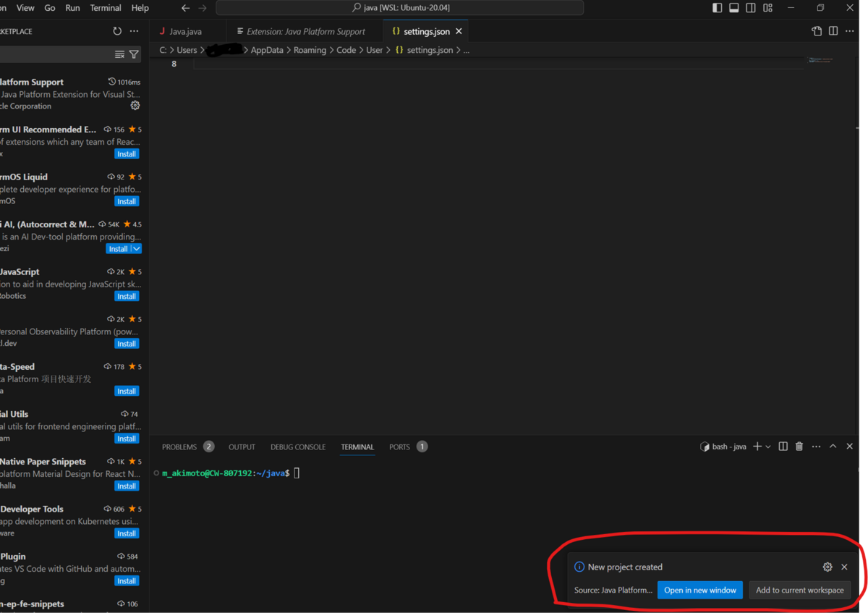The width and height of the screenshot is (868, 613).
Task: Open the Go menu
Action: tap(50, 8)
